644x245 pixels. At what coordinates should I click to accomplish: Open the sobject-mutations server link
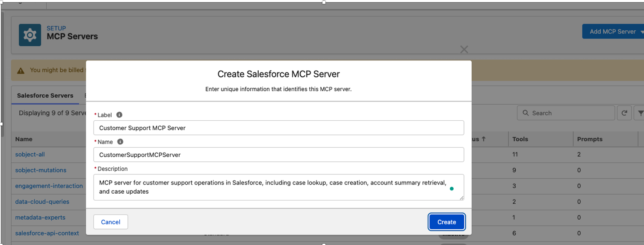(41, 170)
